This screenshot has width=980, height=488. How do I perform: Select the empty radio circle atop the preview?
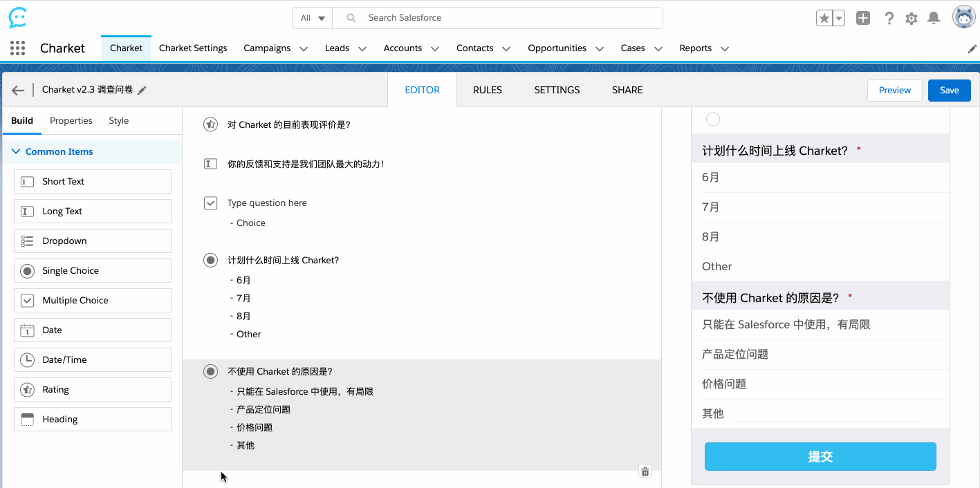pos(713,120)
